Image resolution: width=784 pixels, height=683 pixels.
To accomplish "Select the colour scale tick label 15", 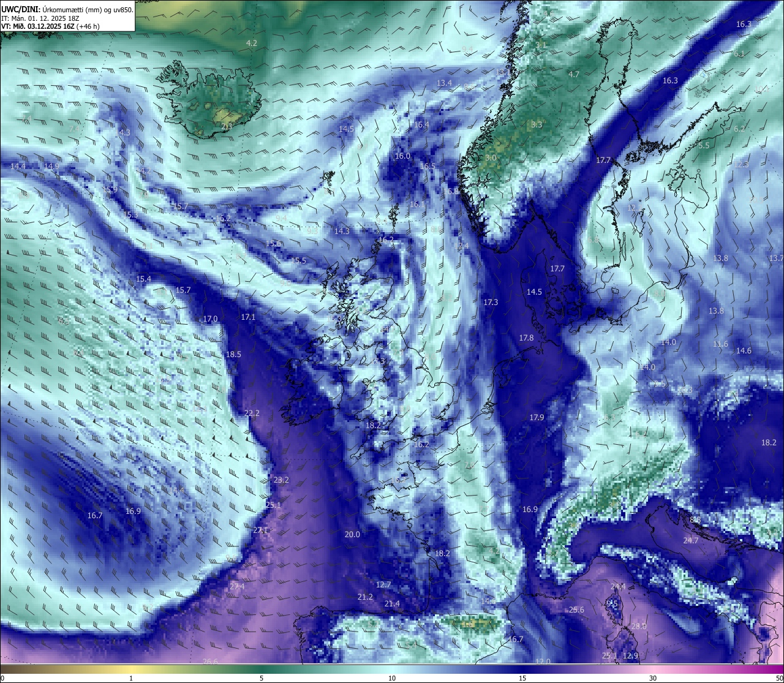I will 522,677.
